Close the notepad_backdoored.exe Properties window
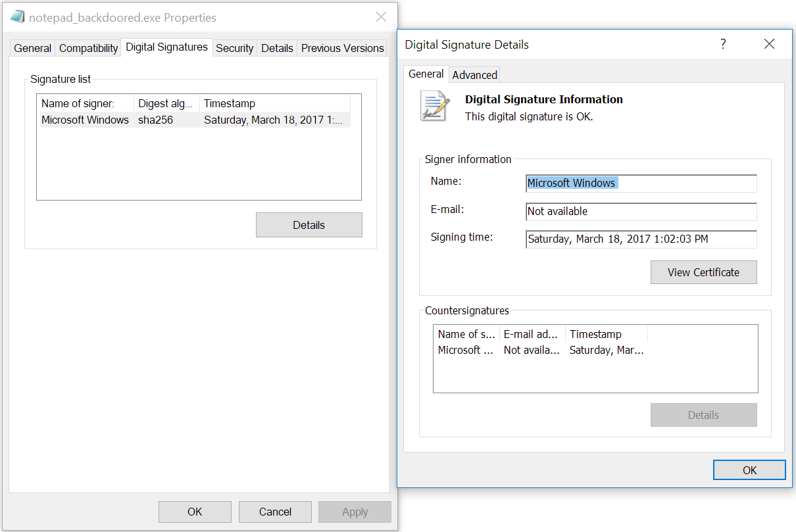The width and height of the screenshot is (796, 532). tap(381, 17)
